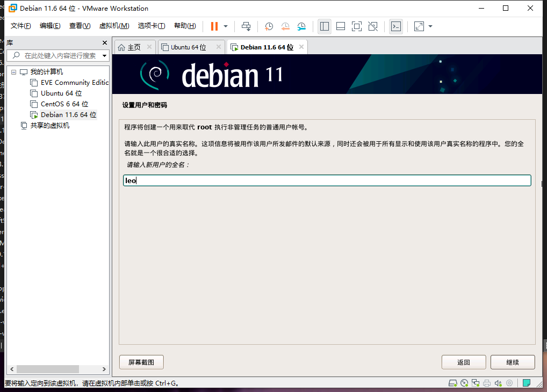Viewport: 547px width, 392px height.
Task: Click the orange pause VM button
Action: (214, 26)
